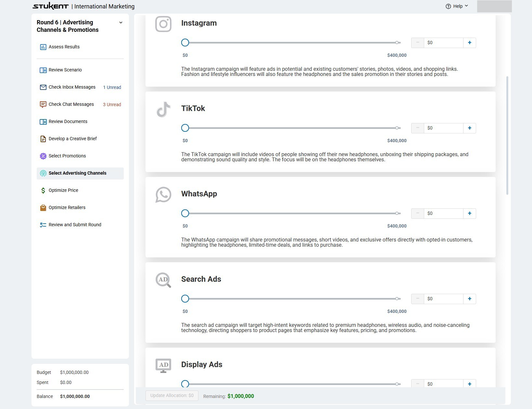Click the TikTok slider handle

click(185, 128)
